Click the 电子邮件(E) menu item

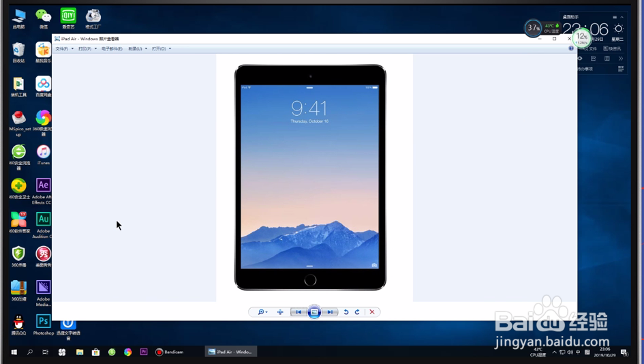(112, 49)
